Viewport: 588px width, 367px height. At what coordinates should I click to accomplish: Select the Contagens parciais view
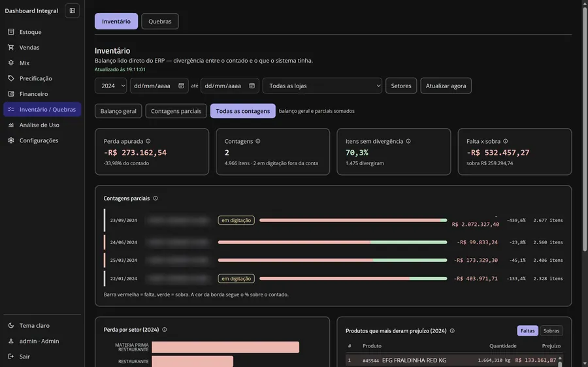point(176,111)
